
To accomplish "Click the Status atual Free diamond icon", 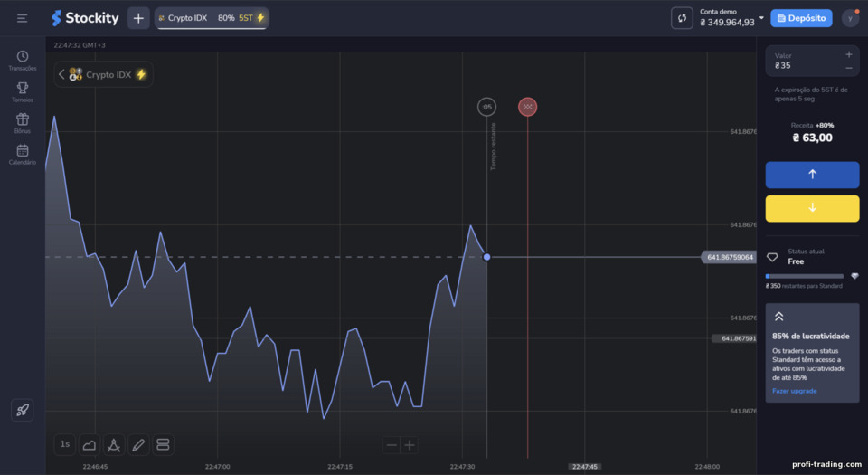I will [772, 257].
